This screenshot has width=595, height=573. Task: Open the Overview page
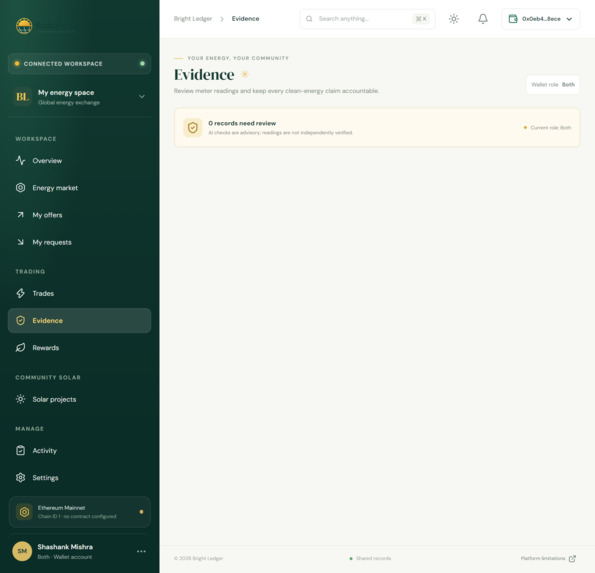pos(79,161)
